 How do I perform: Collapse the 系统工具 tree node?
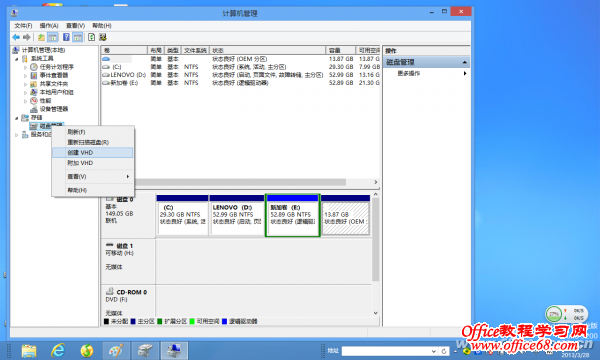16,59
